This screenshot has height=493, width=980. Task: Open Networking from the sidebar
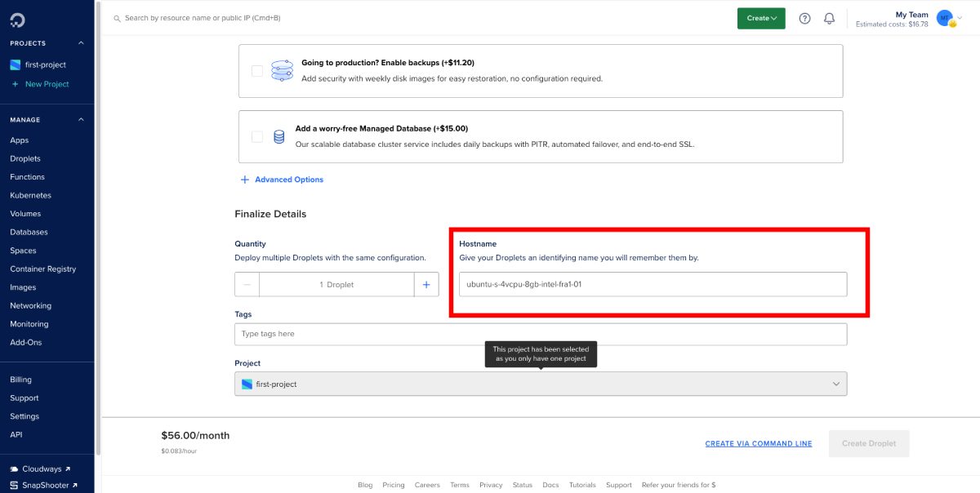[x=30, y=305]
